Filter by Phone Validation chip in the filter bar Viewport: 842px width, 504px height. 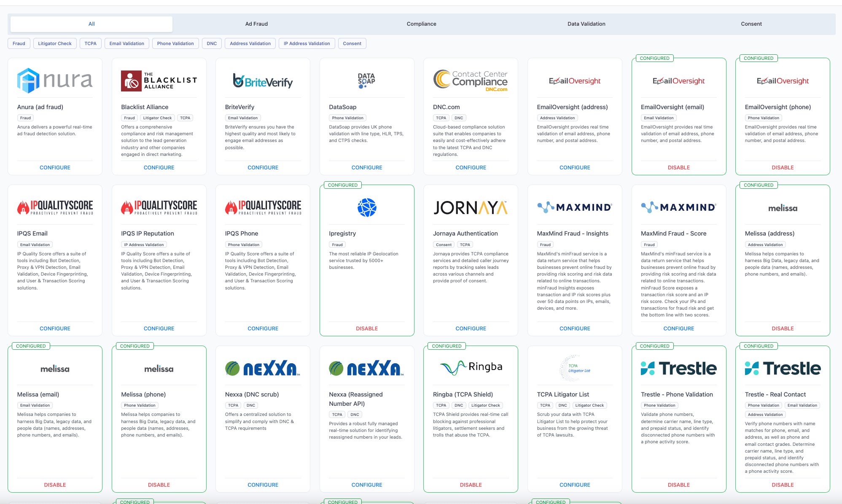click(175, 43)
